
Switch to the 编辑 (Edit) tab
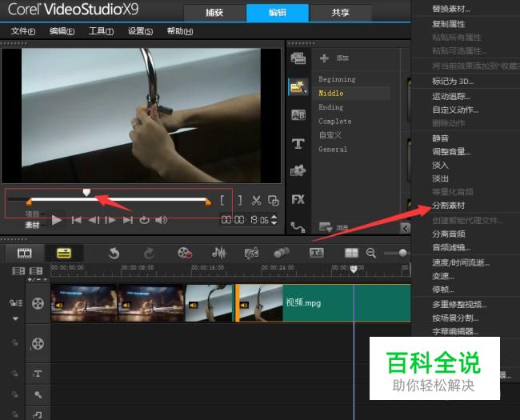pyautogui.click(x=278, y=13)
